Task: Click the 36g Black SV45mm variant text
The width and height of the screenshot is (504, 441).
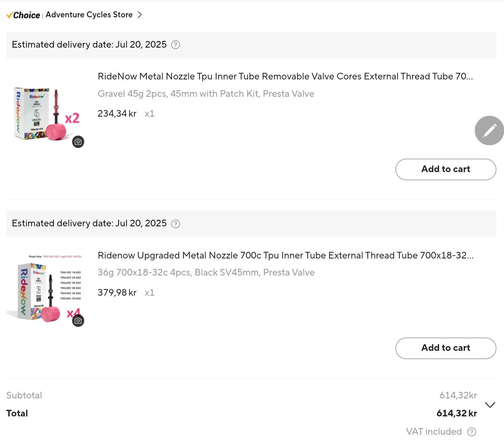Action: click(x=206, y=272)
